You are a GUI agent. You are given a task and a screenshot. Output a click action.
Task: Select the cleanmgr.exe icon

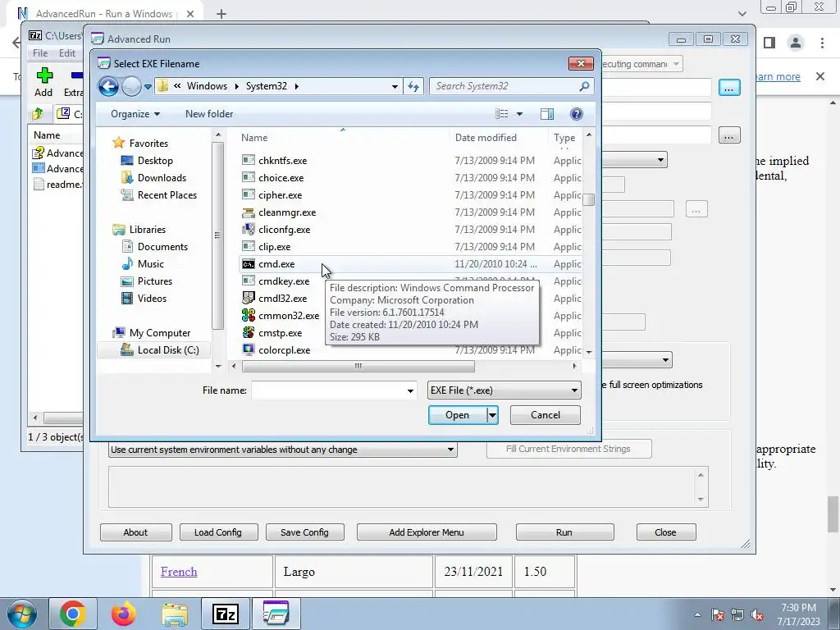(248, 212)
